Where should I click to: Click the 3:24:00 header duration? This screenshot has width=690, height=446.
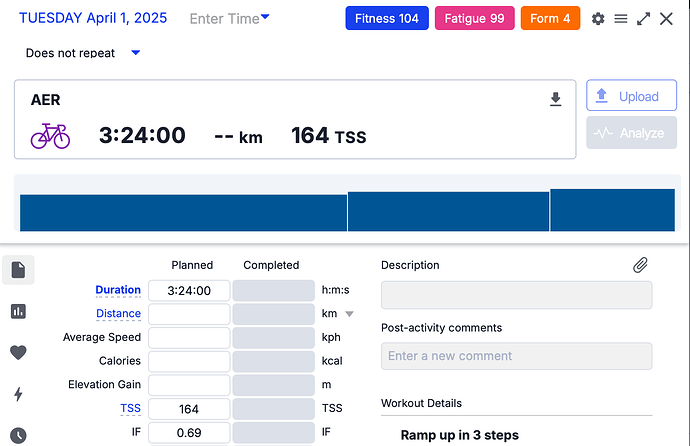pos(142,135)
